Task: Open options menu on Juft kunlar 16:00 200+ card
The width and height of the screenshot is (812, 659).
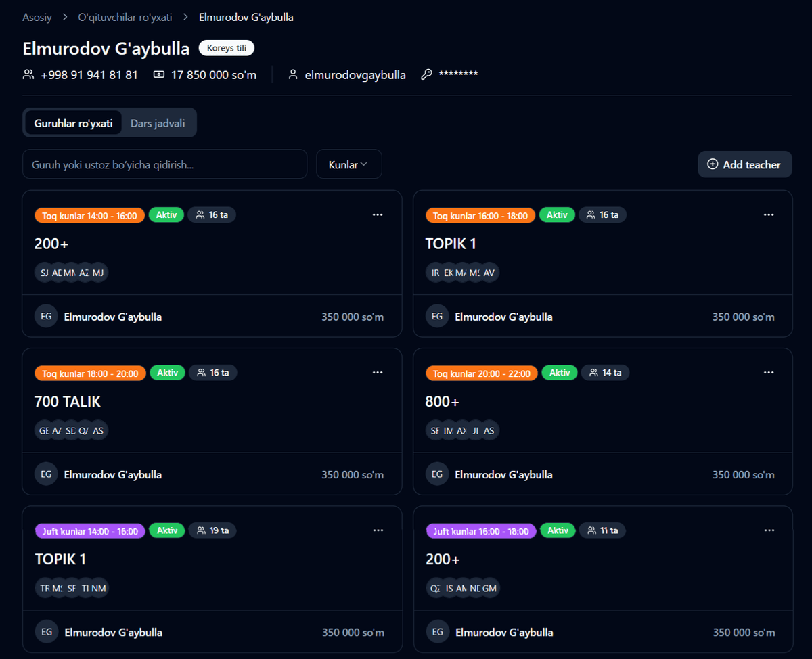Action: (x=769, y=530)
